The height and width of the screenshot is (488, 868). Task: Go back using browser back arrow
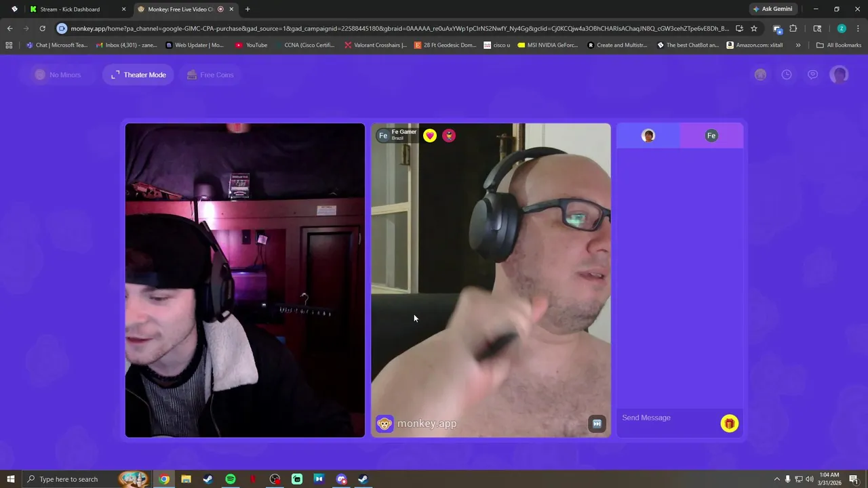(x=9, y=28)
